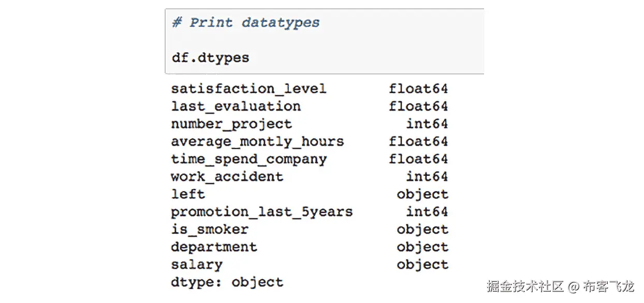This screenshot has height=303, width=644.
Task: Select the is_smoker column name
Action: 210,230
